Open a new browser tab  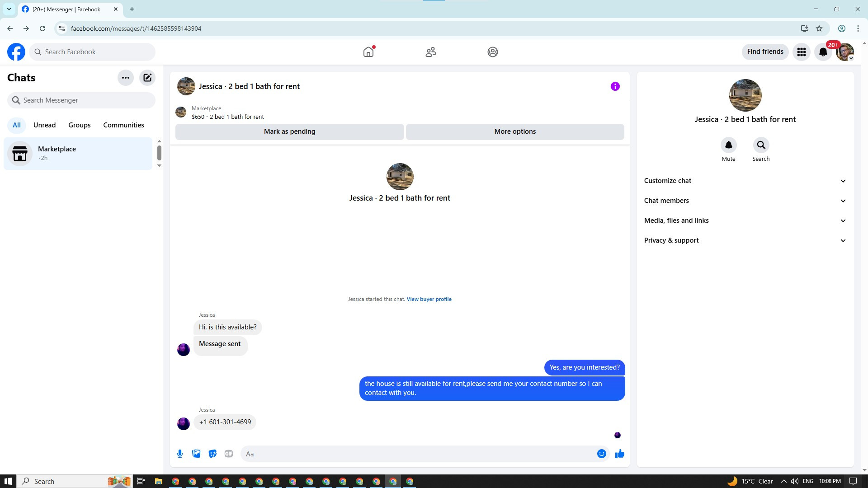click(x=132, y=9)
